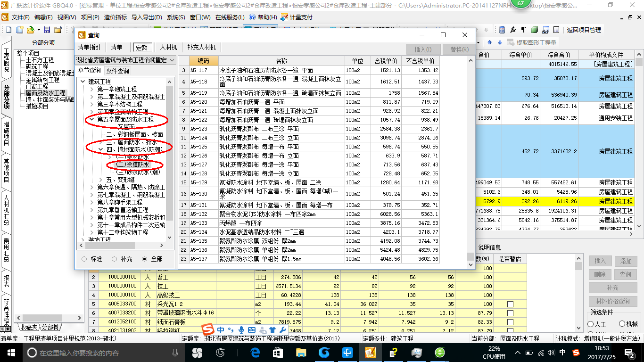Screen dimensions: 644x362
Task: Click the blue move-down arrow icon
Action: coord(500,42)
